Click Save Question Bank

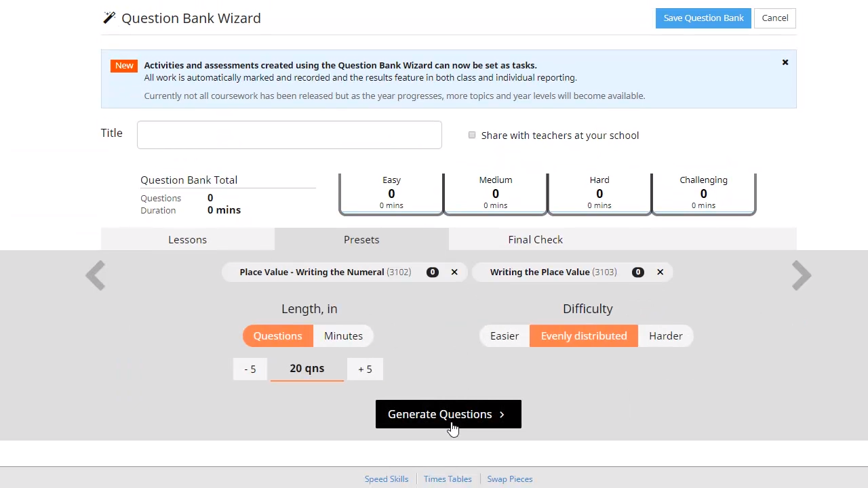[x=703, y=18]
